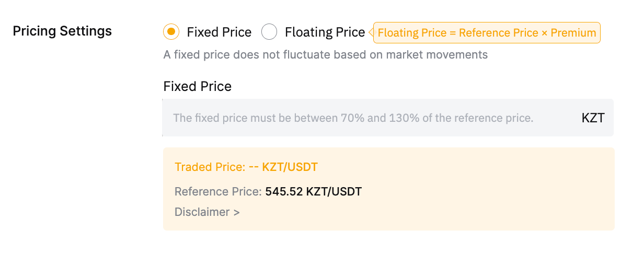The width and height of the screenshot is (644, 253).
Task: Click the Floating Price formula tooltip
Action: click(486, 33)
